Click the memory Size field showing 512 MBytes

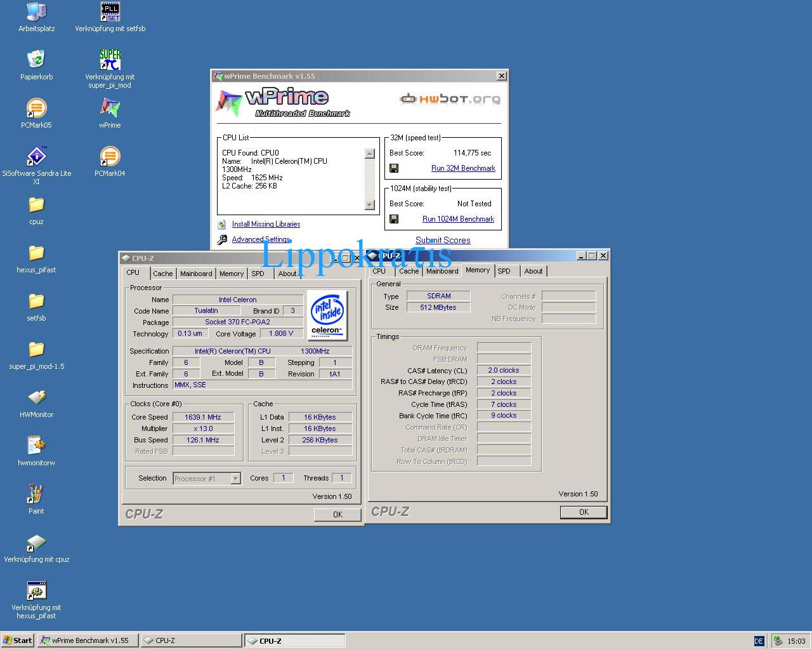pos(438,307)
